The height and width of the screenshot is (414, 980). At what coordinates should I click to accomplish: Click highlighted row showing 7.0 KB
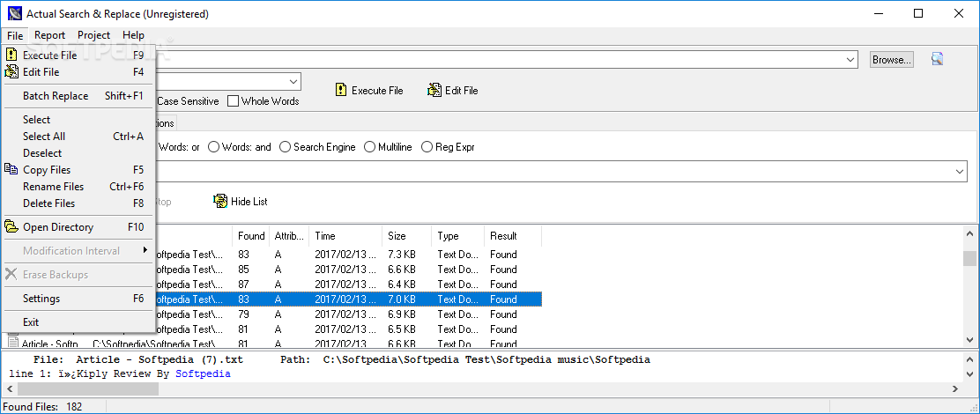coord(347,299)
